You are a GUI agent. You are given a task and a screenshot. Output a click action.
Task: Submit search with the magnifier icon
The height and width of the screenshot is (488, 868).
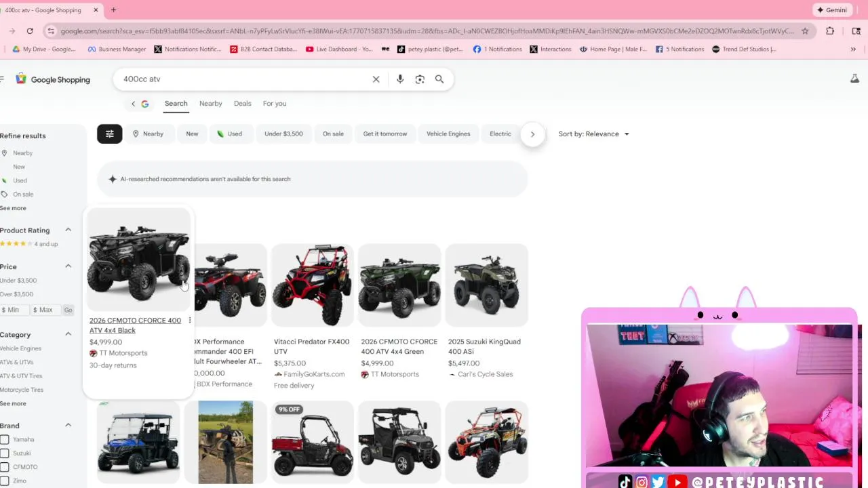point(439,79)
